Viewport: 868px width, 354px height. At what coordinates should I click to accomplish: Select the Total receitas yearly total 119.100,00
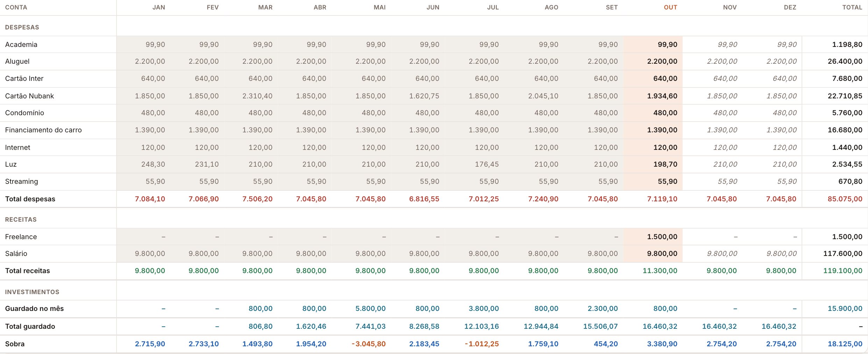[x=843, y=271]
